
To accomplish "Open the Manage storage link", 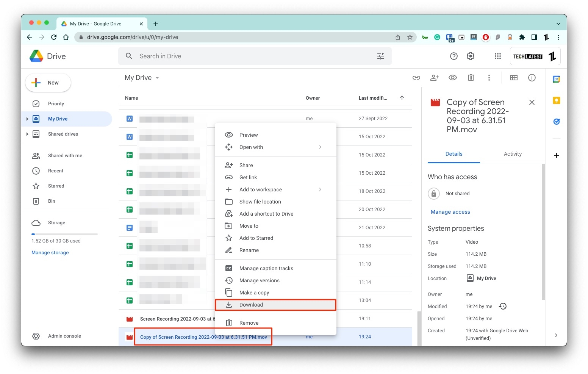I will pyautogui.click(x=50, y=252).
